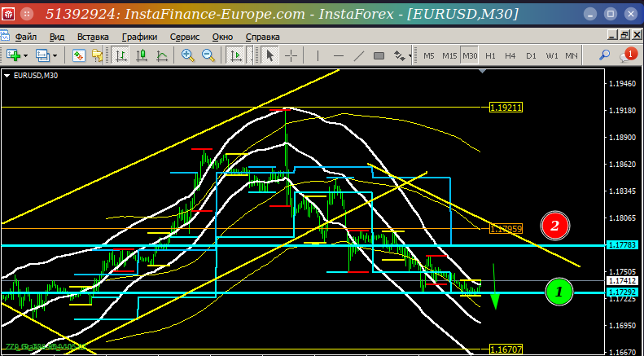The width and height of the screenshot is (644, 356).
Task: Expand the Profiles dropdown arrow
Action: point(55,56)
